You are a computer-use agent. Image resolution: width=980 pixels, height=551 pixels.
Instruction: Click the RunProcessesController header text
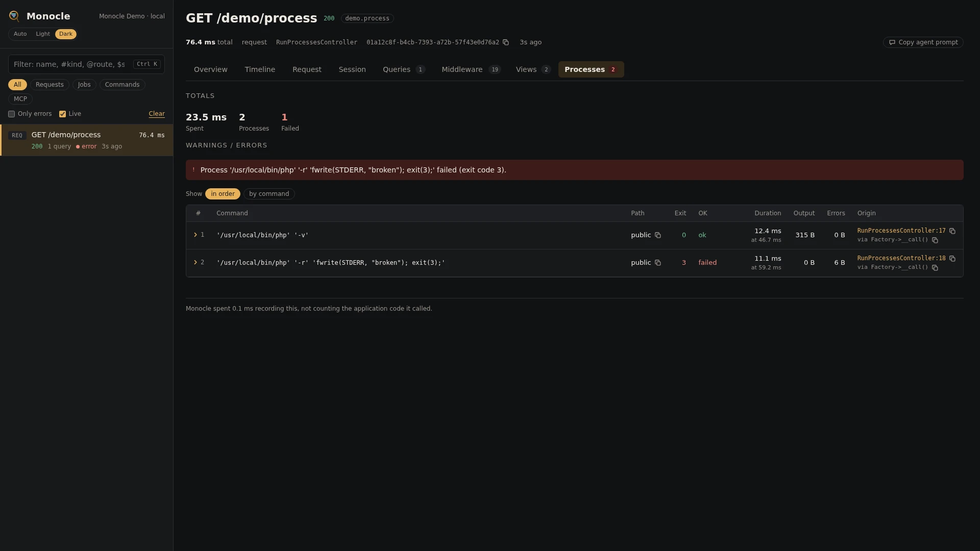pos(316,42)
